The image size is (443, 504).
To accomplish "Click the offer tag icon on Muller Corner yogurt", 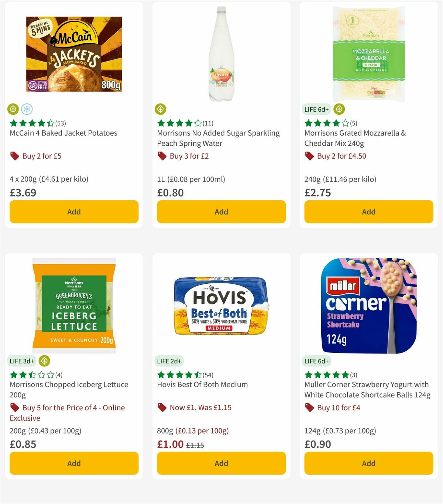I will pyautogui.click(x=309, y=408).
